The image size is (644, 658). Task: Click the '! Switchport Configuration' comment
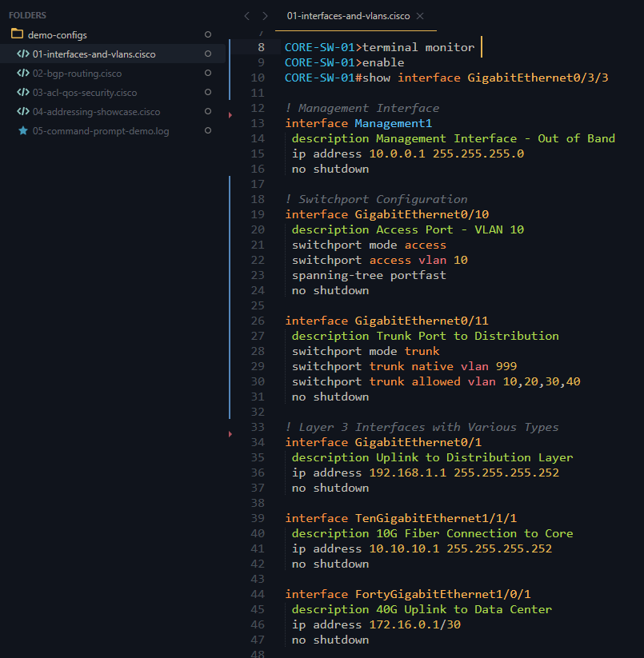coord(376,199)
